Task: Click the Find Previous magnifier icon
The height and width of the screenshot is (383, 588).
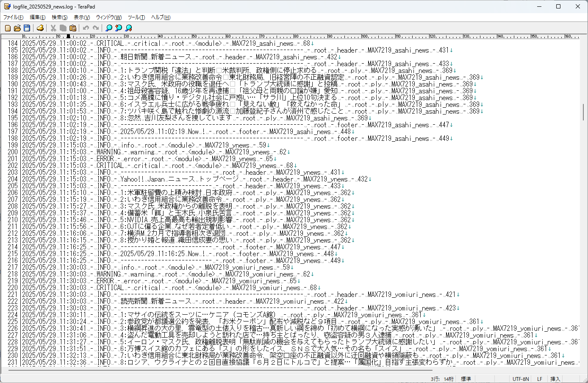Action: pyautogui.click(x=119, y=28)
